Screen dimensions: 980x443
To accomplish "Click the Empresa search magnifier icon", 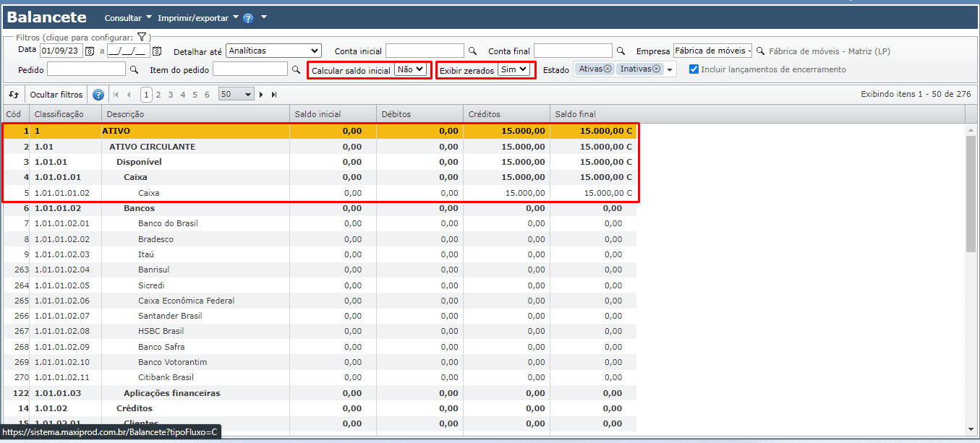I will (x=760, y=51).
